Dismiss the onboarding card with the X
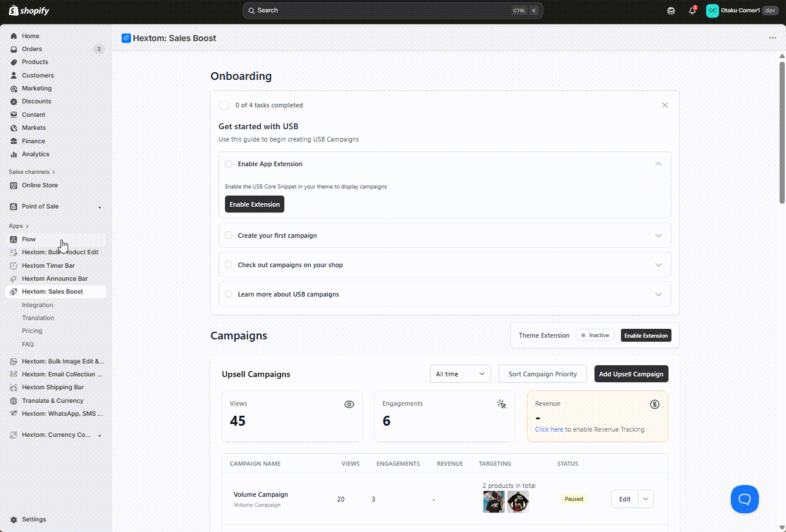 pyautogui.click(x=665, y=105)
